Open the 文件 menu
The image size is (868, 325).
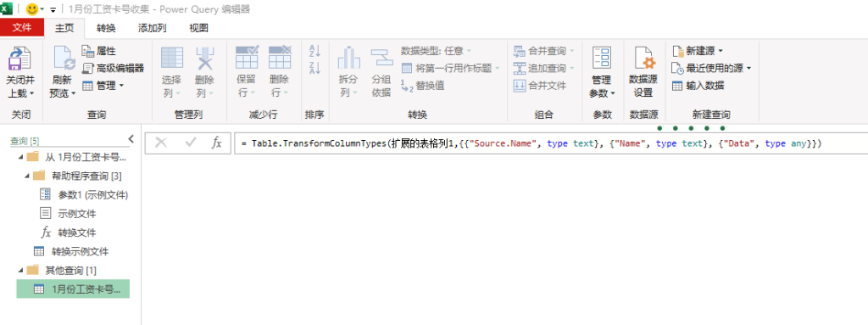(22, 28)
